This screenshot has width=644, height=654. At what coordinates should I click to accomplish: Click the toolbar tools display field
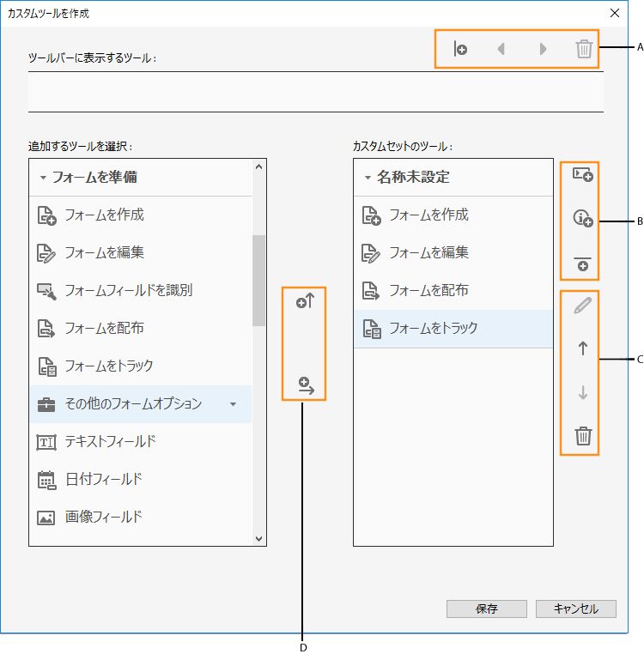315,91
